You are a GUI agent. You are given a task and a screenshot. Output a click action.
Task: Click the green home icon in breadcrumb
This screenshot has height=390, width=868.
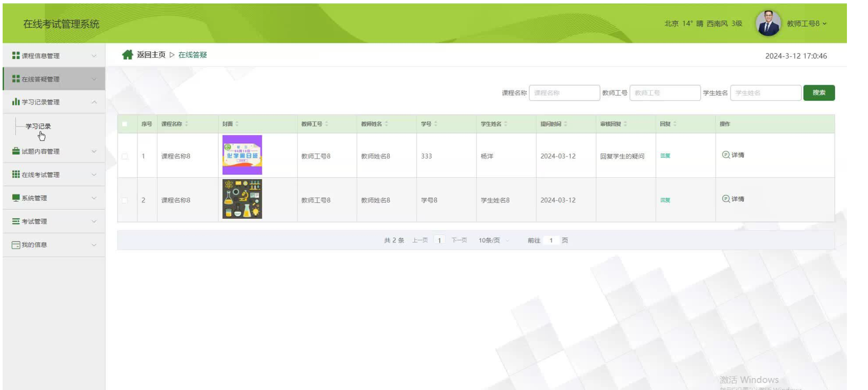pyautogui.click(x=127, y=54)
